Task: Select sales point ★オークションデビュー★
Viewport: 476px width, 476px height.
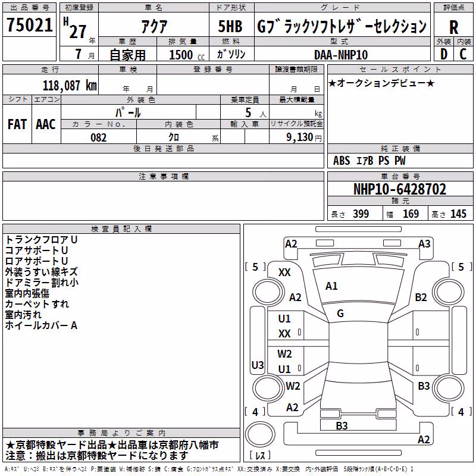Action: point(381,83)
